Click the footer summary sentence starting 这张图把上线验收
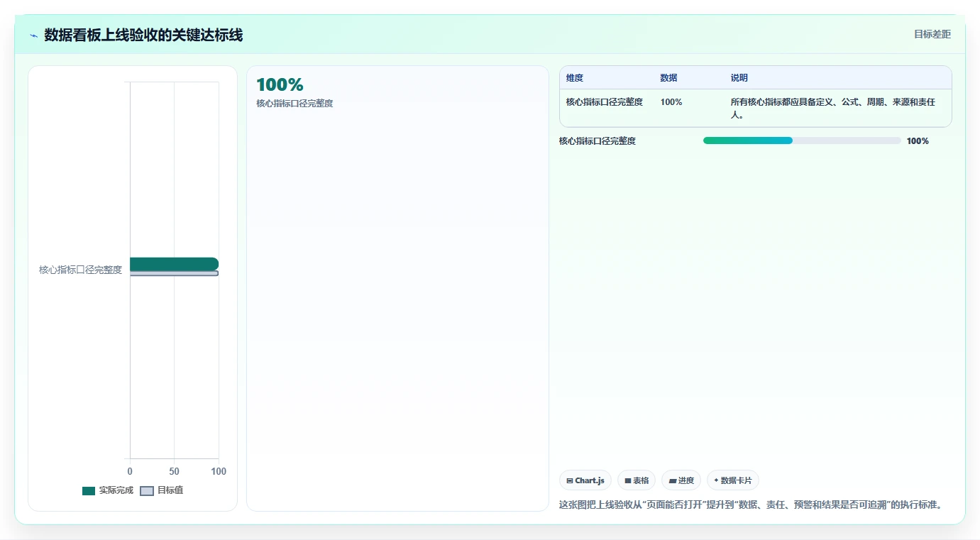The height and width of the screenshot is (540, 980). 751,505
